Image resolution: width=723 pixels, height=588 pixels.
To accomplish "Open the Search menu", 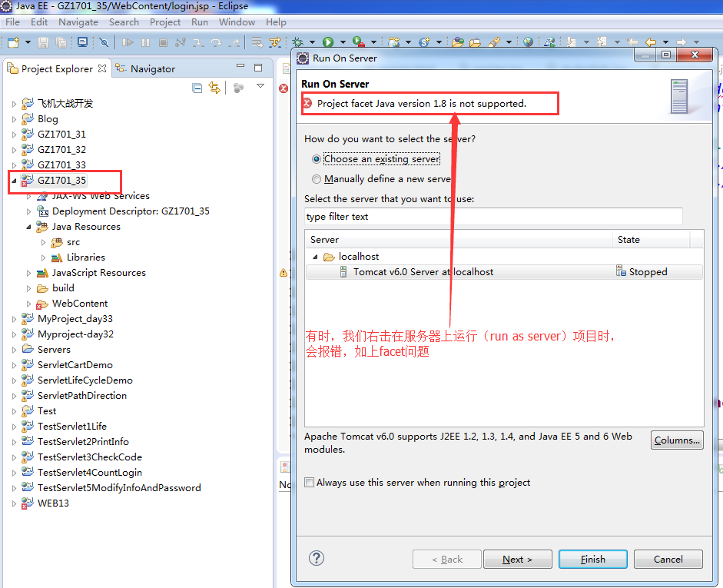I will tap(124, 22).
